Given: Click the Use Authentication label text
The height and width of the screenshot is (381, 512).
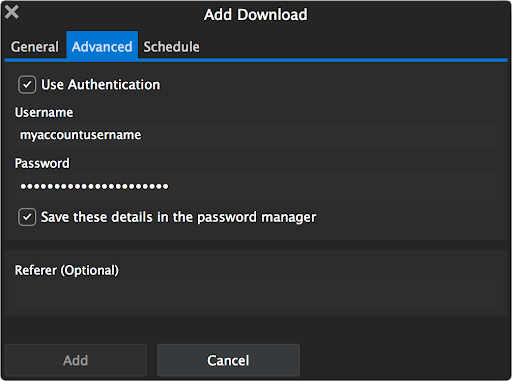Looking at the screenshot, I should (100, 85).
